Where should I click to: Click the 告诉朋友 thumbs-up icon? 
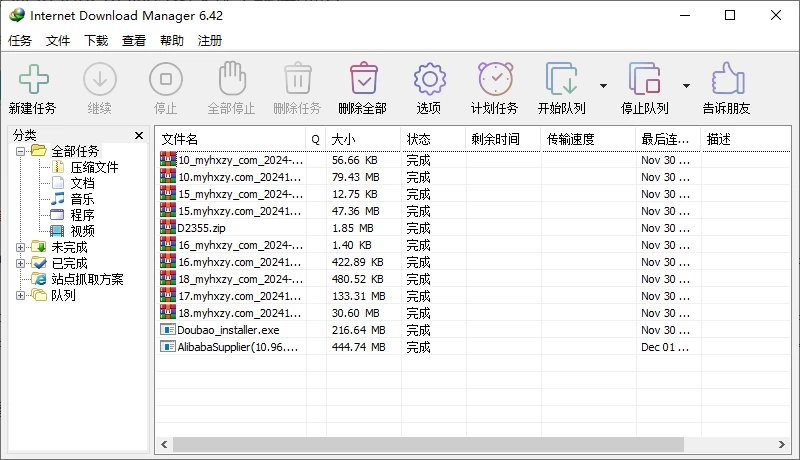pyautogui.click(x=726, y=80)
